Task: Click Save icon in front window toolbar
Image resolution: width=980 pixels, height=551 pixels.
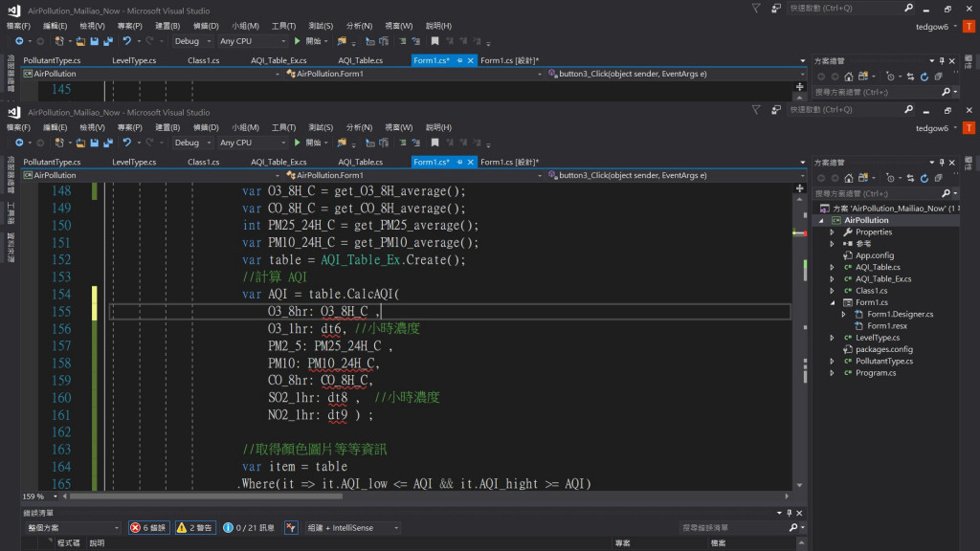Action: point(94,143)
